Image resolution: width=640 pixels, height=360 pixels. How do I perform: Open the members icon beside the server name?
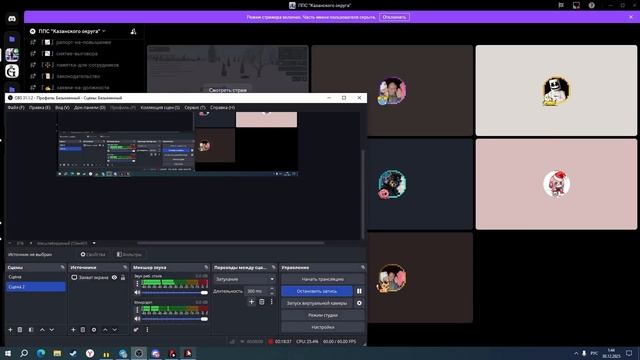133,31
